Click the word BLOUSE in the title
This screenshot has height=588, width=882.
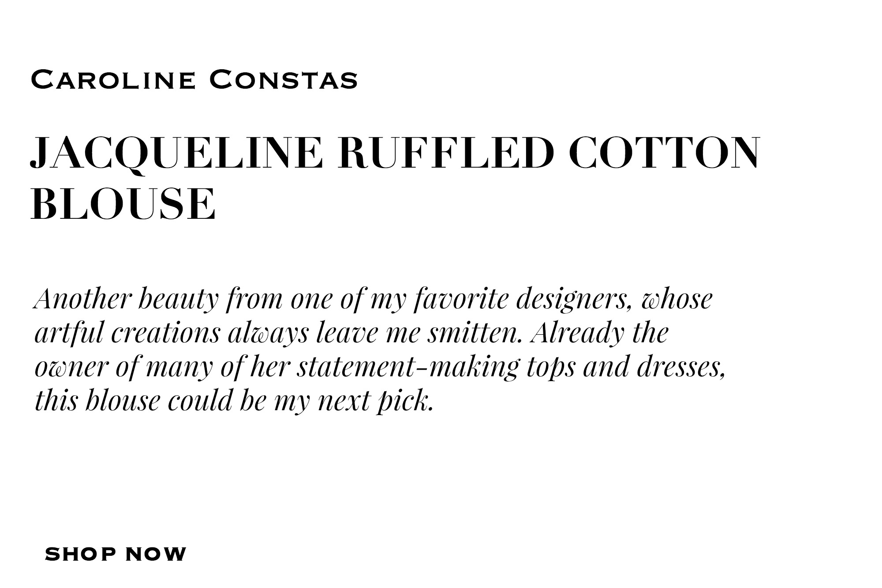pyautogui.click(x=123, y=204)
